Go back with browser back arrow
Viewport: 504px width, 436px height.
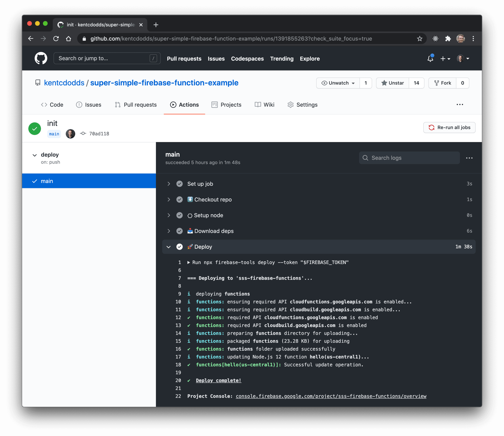point(31,38)
